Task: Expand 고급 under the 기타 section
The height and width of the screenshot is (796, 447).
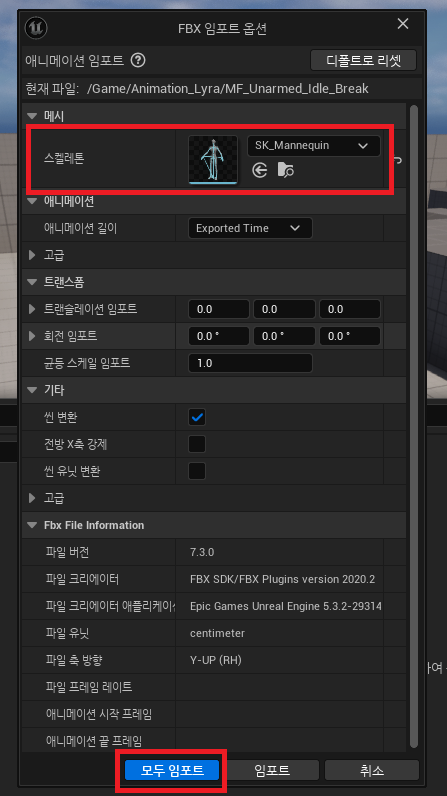Action: (x=33, y=498)
